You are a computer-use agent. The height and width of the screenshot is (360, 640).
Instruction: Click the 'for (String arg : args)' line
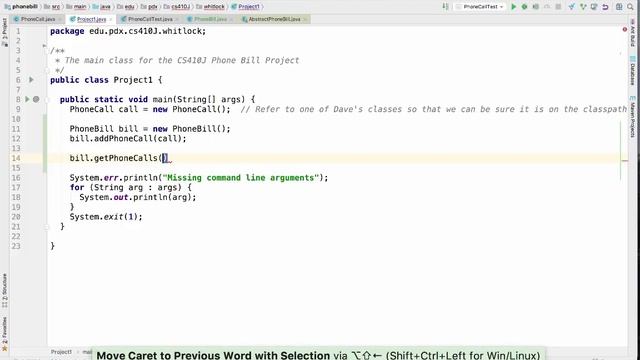[x=131, y=187]
